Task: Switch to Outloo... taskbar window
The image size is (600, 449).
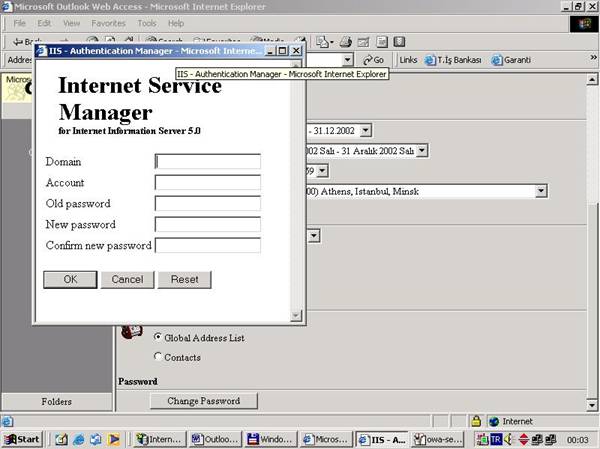Action: tap(216, 439)
